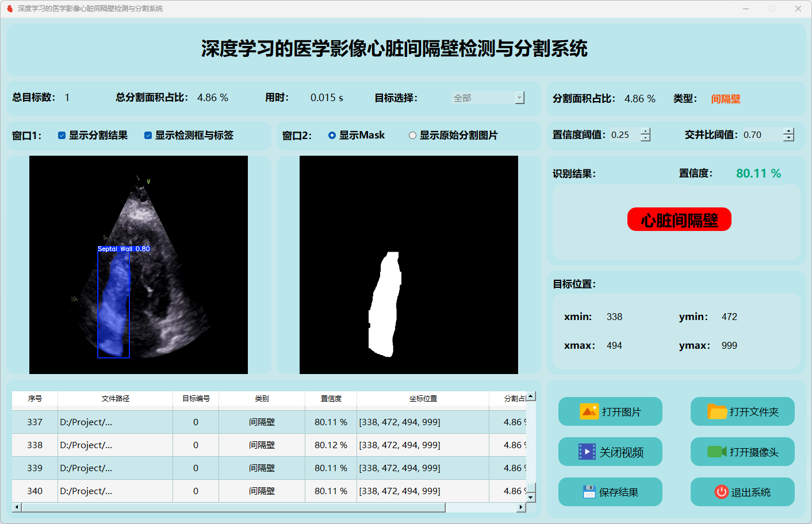Decrease the 交并比阈值 with down arrow
Screen dimensions: 812x524
pos(788,138)
